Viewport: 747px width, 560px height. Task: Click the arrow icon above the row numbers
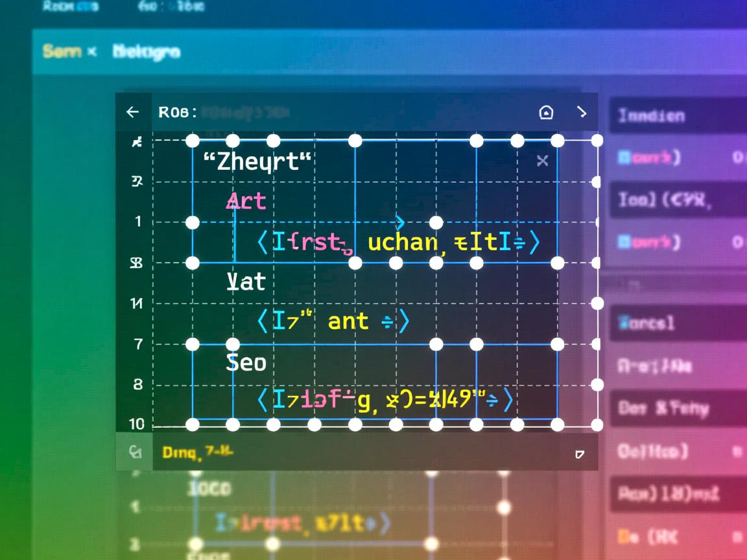(137, 142)
